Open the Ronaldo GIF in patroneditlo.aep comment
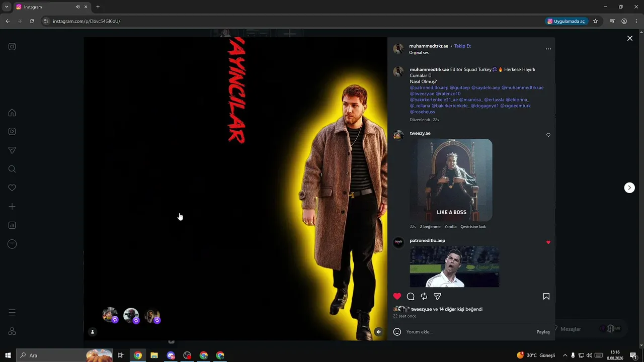This screenshot has height=362, width=644. (x=454, y=266)
